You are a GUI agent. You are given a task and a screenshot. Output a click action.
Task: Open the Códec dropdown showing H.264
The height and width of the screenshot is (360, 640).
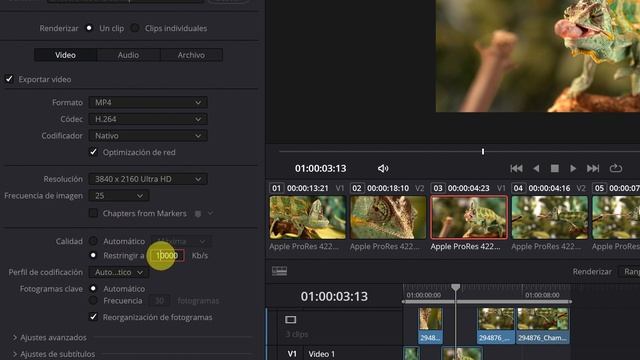[x=148, y=119]
